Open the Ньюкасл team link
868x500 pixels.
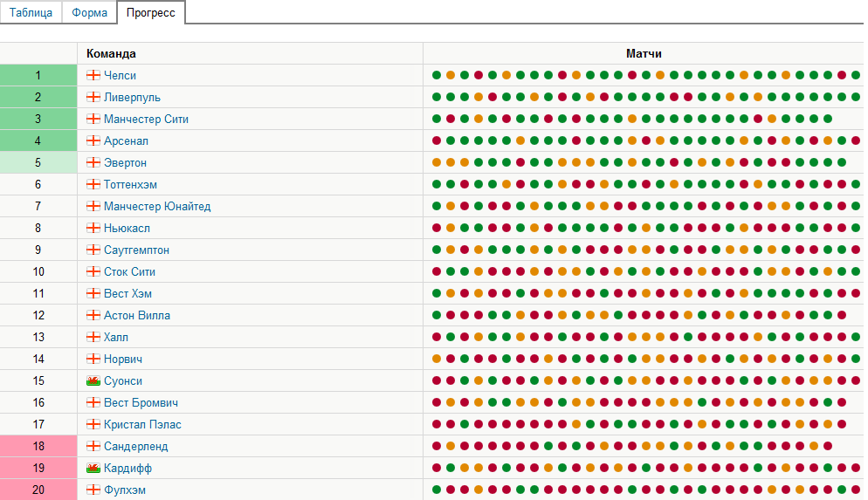click(x=127, y=229)
